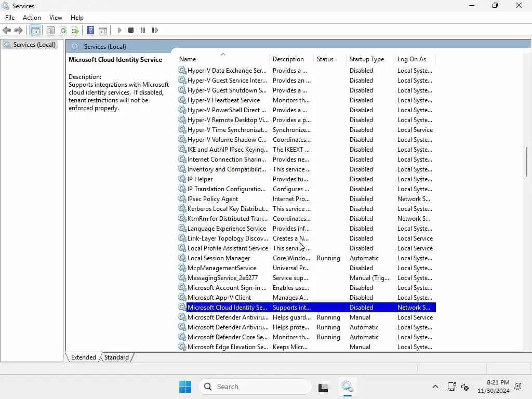532x399 pixels.
Task: Click the gear icon for Microsoft App-V Client
Action: [182, 297]
